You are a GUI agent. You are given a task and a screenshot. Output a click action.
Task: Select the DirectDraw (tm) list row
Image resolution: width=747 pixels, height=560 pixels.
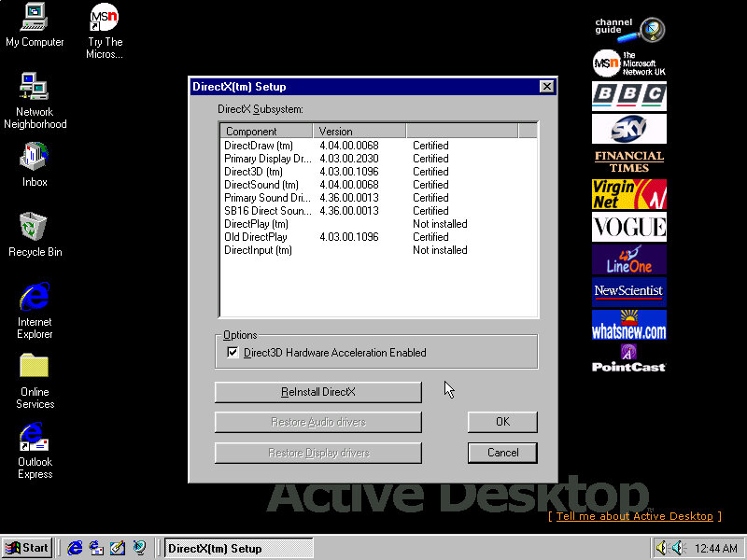tap(259, 146)
